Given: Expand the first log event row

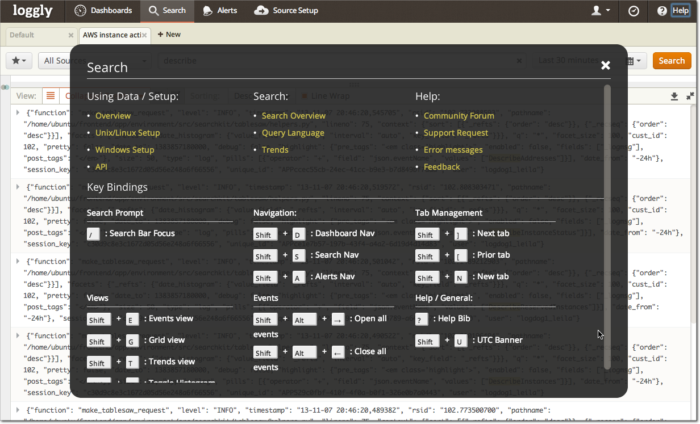Looking at the screenshot, I should click(x=18, y=113).
